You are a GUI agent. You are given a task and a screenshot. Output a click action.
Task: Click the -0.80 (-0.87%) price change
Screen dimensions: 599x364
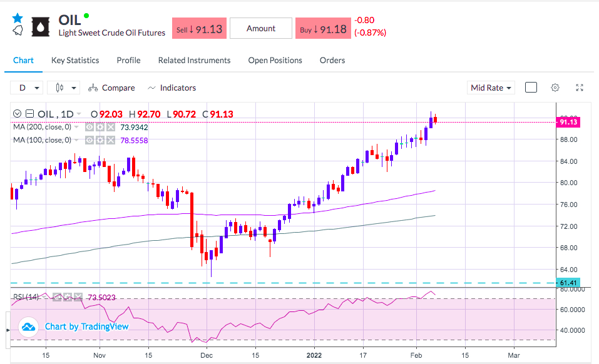(x=370, y=26)
